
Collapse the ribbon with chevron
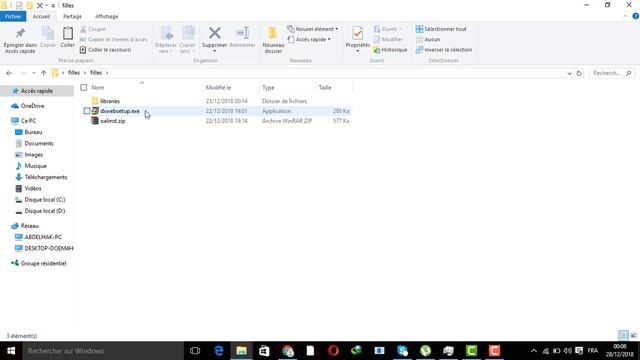tap(626, 16)
